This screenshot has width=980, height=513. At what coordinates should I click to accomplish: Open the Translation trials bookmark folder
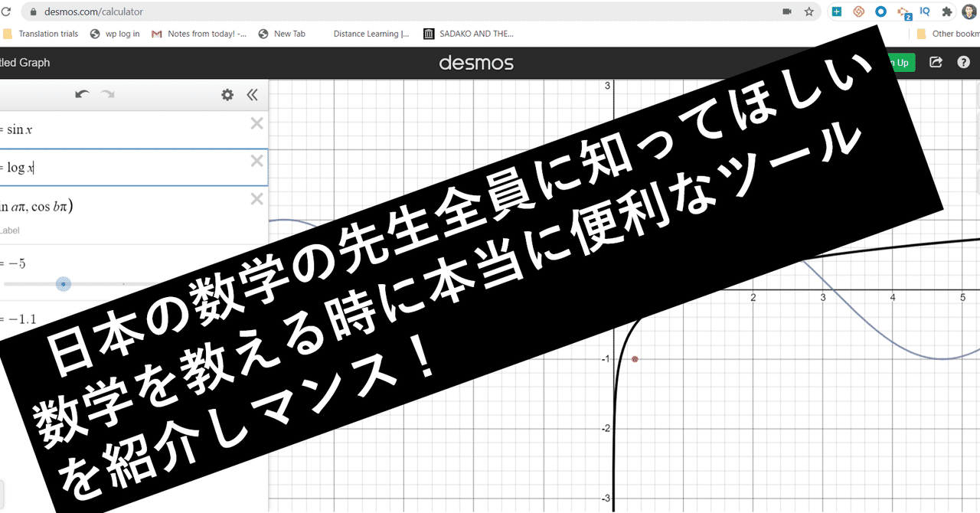[x=41, y=34]
